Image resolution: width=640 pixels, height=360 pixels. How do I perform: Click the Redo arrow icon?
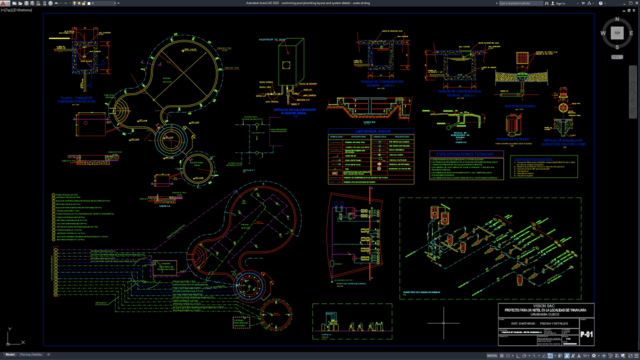click(x=66, y=3)
